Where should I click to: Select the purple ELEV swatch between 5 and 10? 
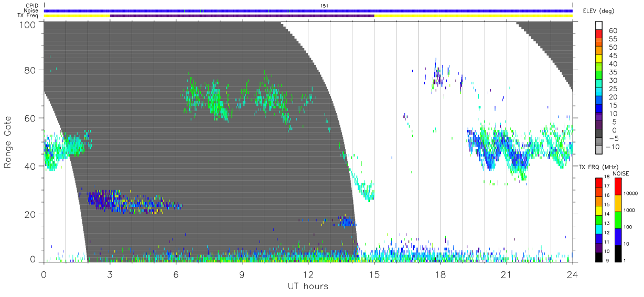(600, 117)
